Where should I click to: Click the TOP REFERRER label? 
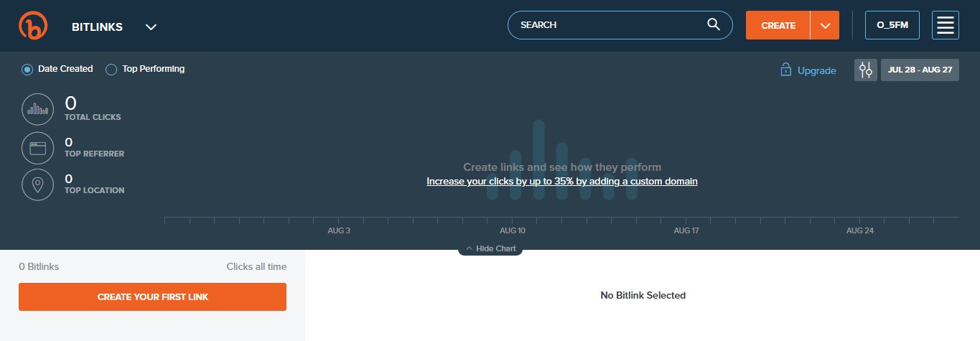point(94,154)
